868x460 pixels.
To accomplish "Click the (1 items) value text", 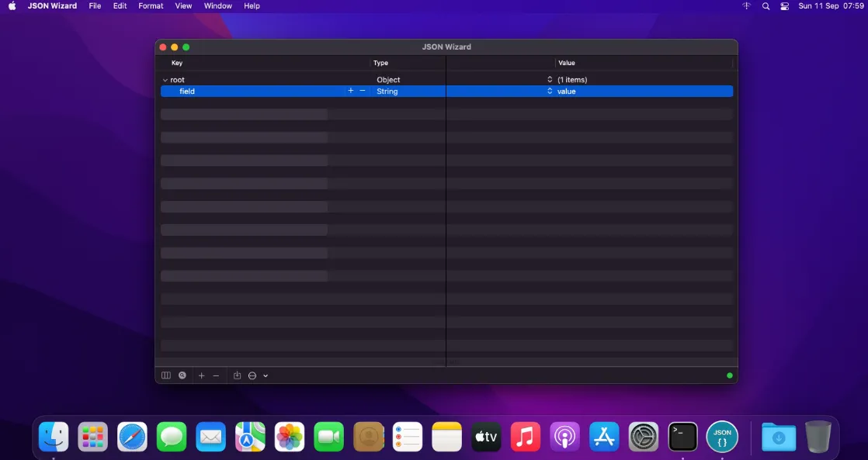I will [572, 80].
